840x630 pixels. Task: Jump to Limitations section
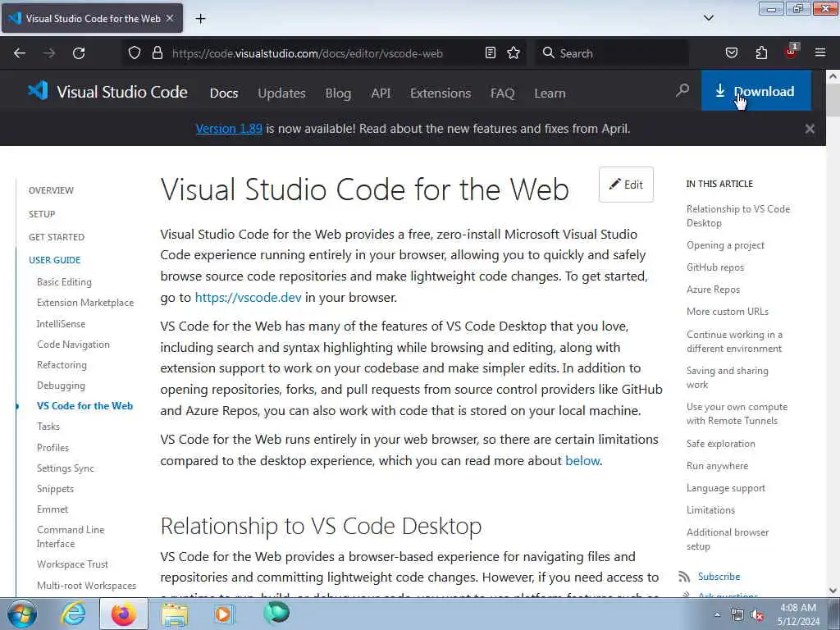710,510
